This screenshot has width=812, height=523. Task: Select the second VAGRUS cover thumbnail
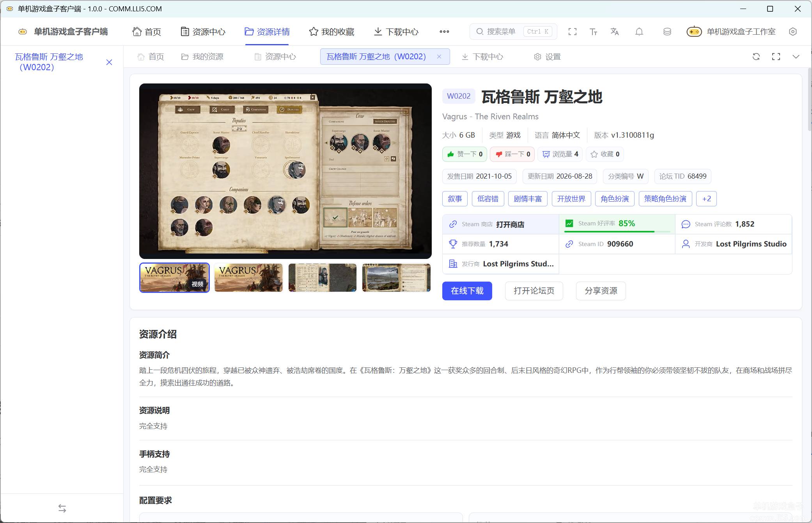[x=248, y=277]
